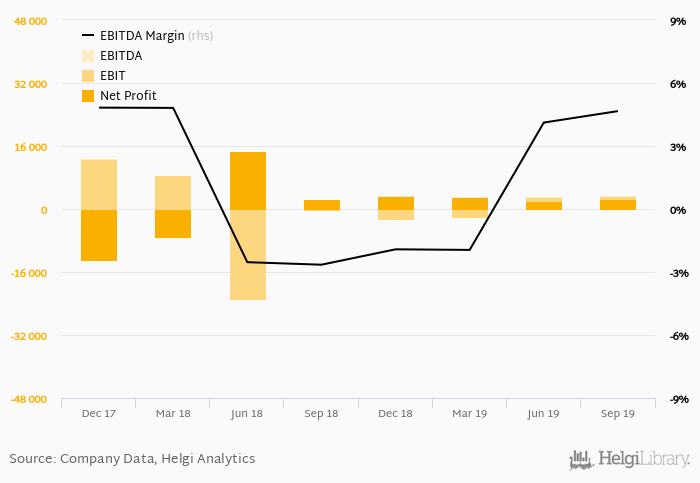The image size is (700, 483).
Task: Click the Dec 17 EBITDA bar
Action: pyautogui.click(x=99, y=184)
